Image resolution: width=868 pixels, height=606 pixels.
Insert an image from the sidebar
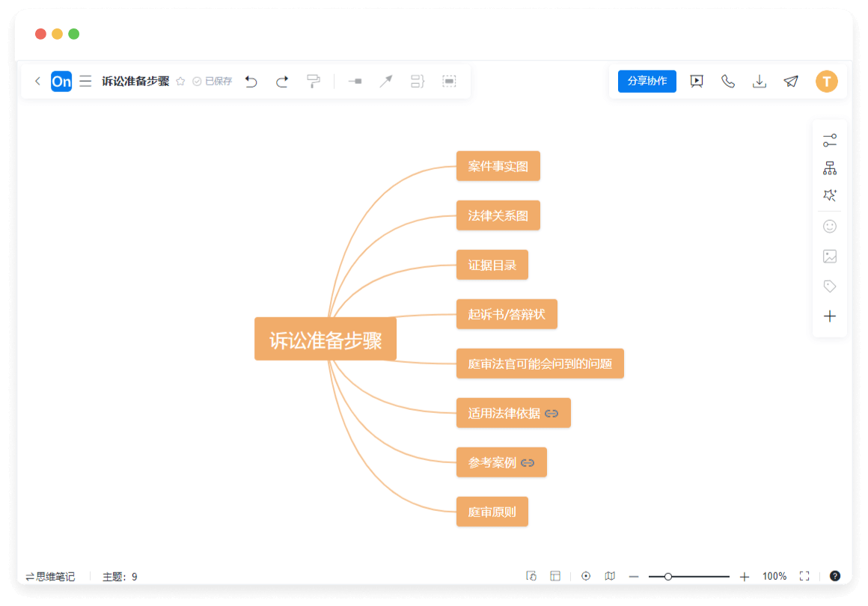829,256
